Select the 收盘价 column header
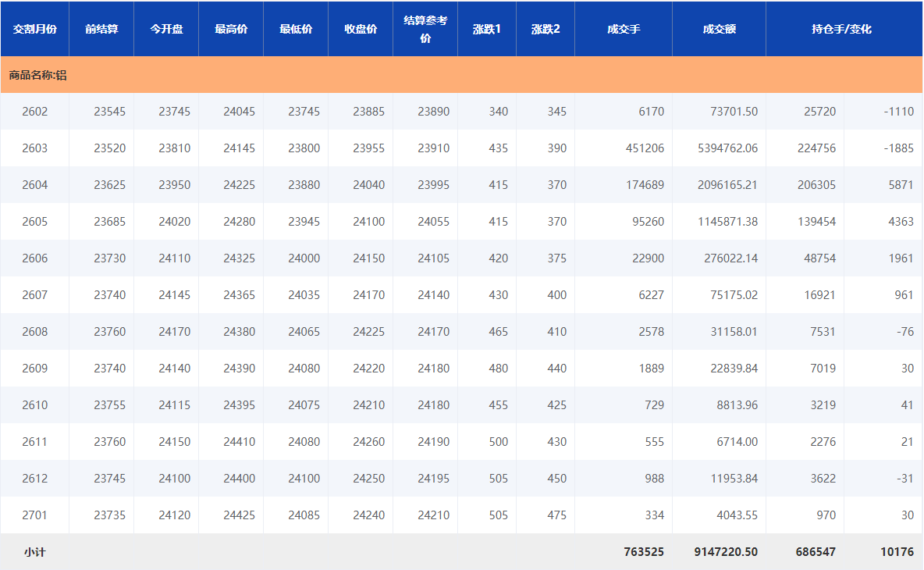 point(361,29)
